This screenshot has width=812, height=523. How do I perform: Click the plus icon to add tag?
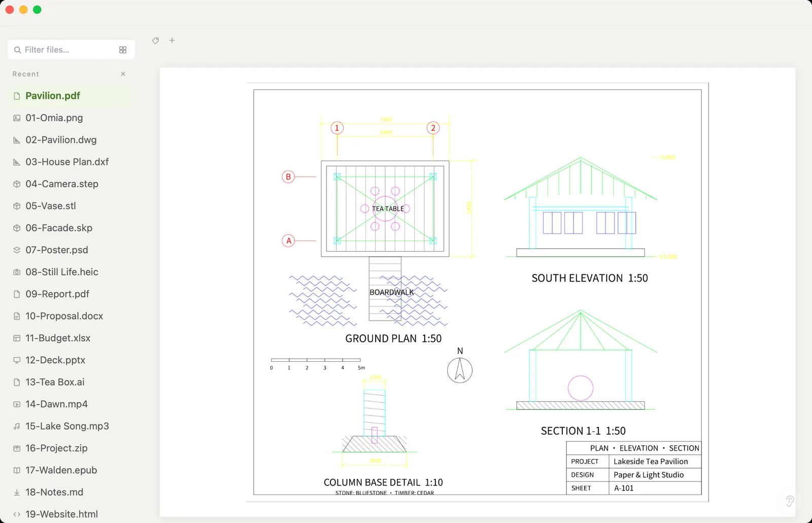pos(172,41)
